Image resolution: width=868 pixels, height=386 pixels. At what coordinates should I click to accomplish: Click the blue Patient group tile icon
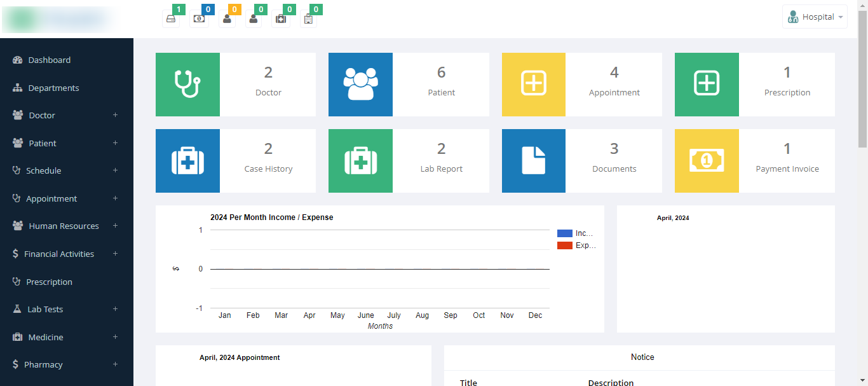[360, 85]
